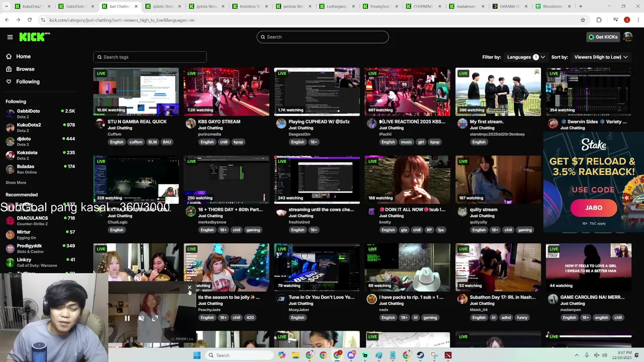
Task: Click Dasgasd3m channel avatar
Action: [x=281, y=124]
